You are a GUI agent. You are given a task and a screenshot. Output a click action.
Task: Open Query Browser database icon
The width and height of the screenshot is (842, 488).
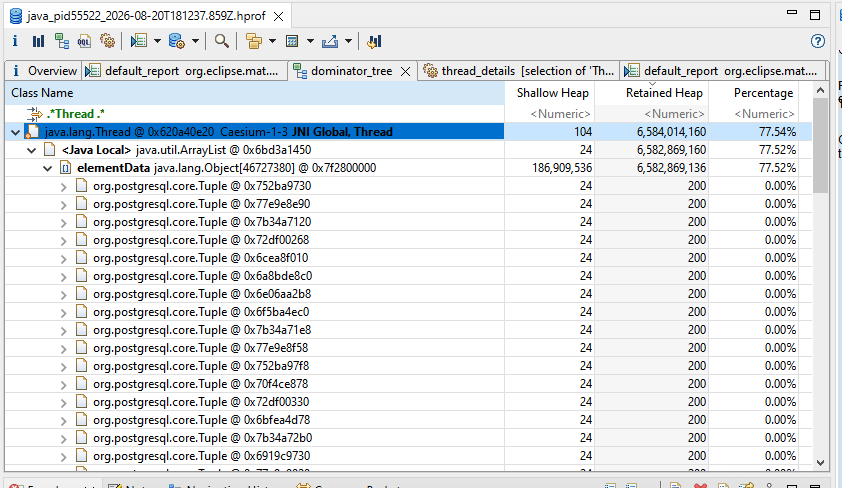pyautogui.click(x=177, y=41)
